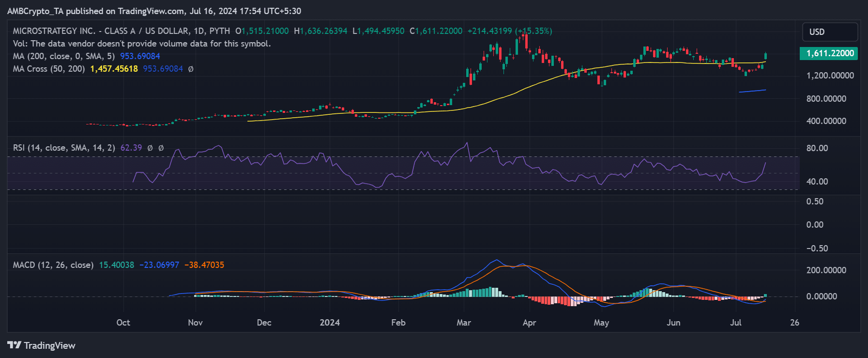
Task: Click the -0.50 axis label
Action: [x=817, y=249]
